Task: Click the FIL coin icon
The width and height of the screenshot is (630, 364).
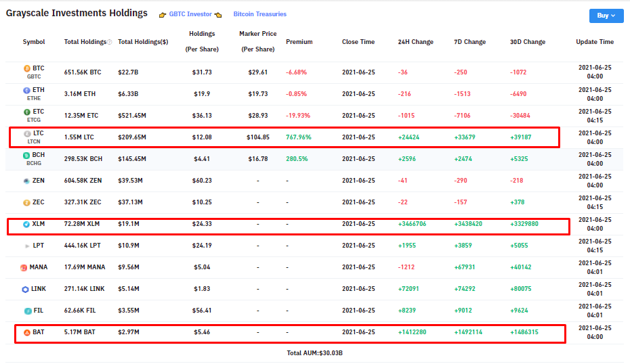Action: tap(28, 311)
